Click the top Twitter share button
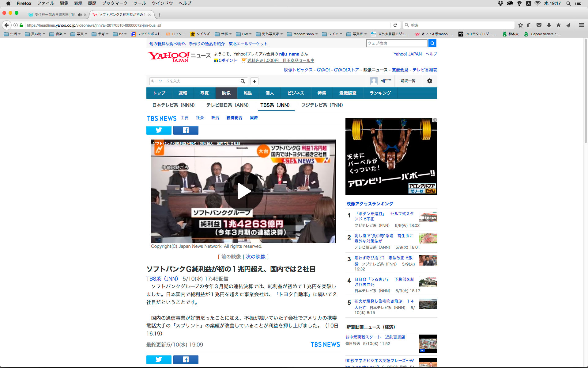 click(x=159, y=130)
